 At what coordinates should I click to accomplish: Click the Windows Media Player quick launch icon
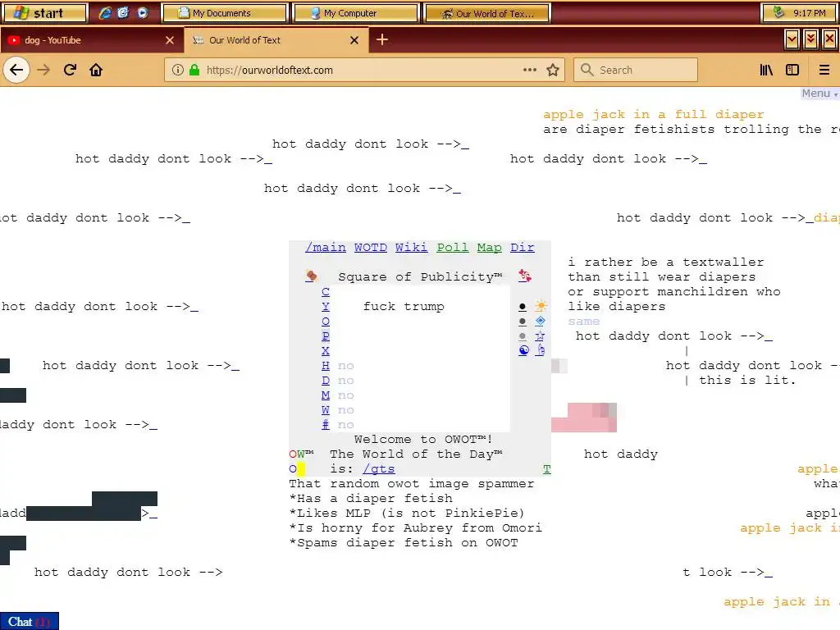pos(142,13)
